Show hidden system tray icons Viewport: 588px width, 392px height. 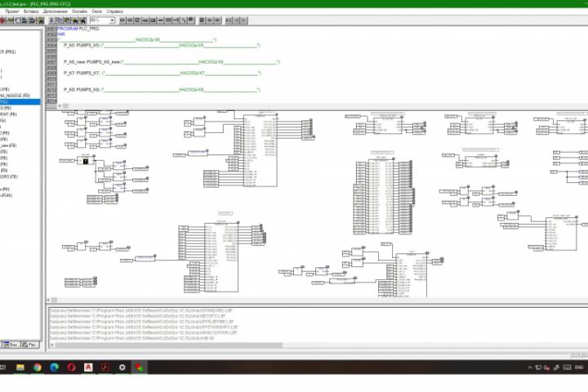[530, 367]
